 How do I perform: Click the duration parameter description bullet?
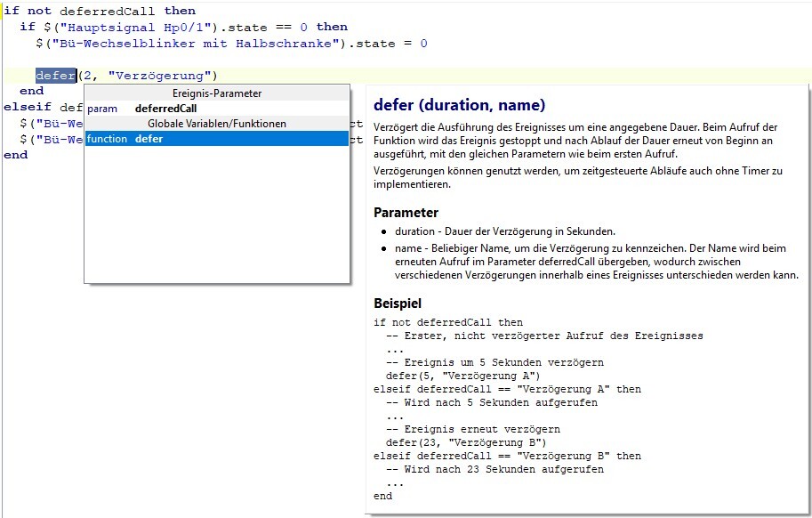tap(498, 231)
